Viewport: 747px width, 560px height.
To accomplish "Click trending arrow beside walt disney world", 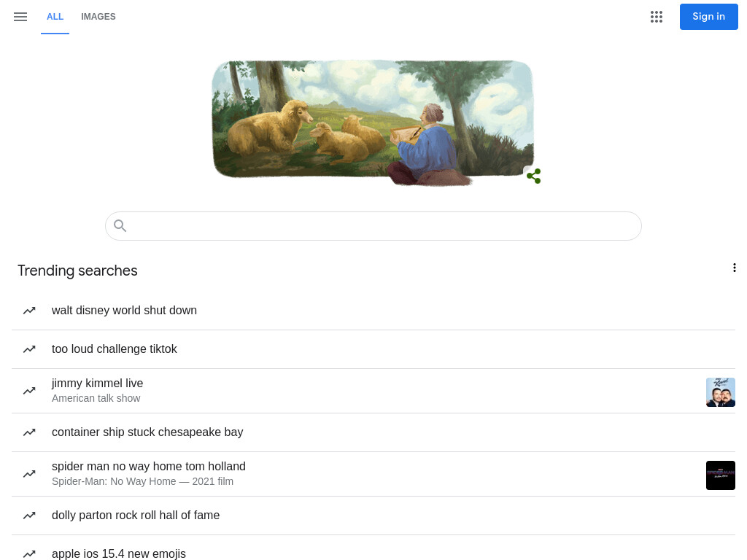I will point(29,311).
